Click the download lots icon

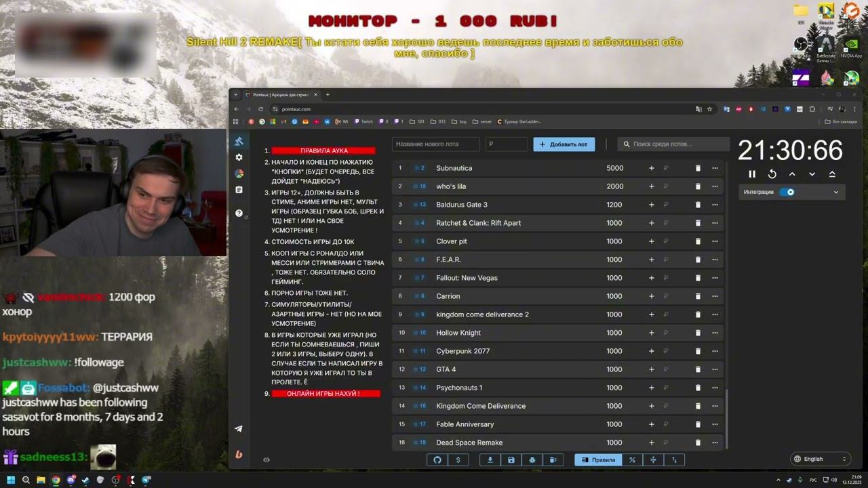(x=490, y=460)
